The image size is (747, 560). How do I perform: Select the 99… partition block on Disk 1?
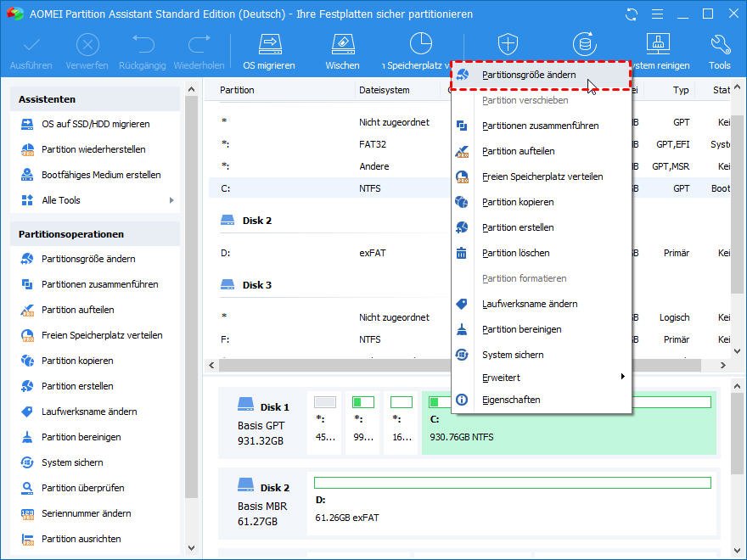(363, 423)
